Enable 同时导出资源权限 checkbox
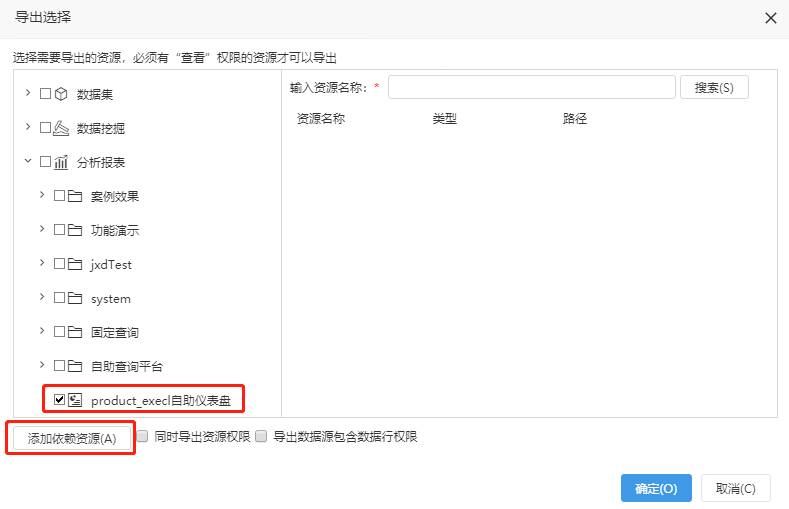 click(142, 436)
